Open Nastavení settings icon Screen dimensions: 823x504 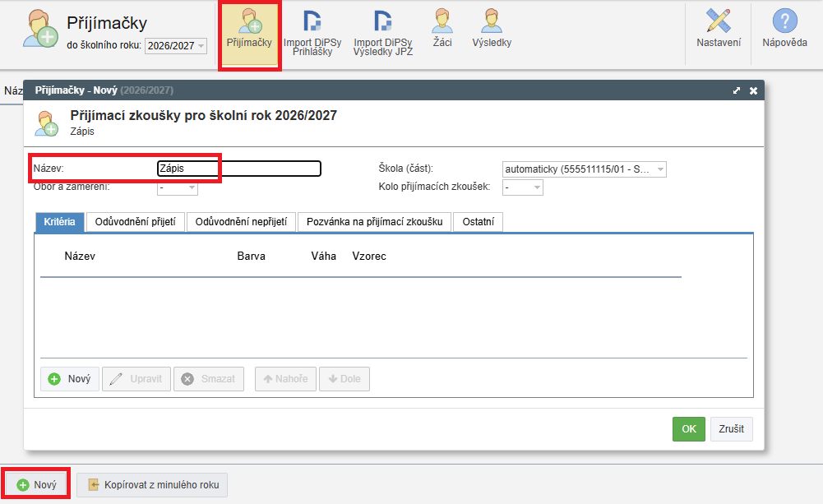coord(719,29)
